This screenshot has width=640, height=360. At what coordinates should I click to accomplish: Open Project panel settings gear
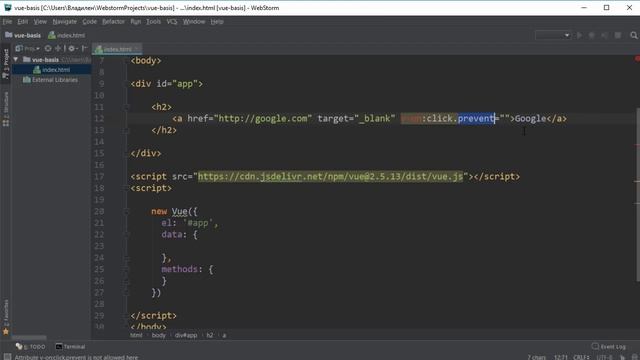tap(73, 49)
